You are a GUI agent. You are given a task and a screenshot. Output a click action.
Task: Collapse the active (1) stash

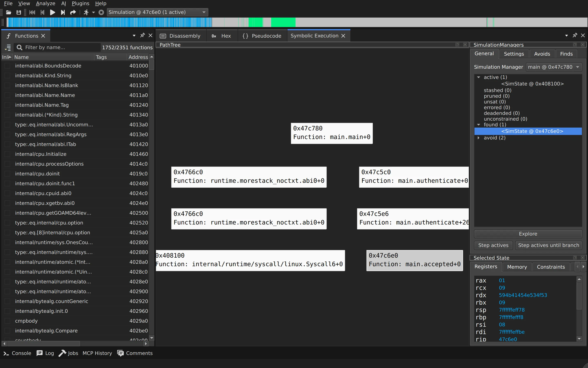pos(478,77)
